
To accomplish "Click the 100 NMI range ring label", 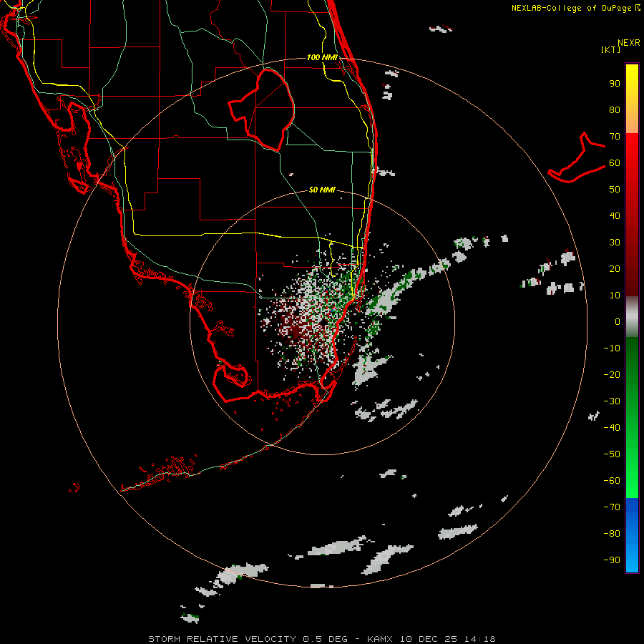I will point(322,57).
